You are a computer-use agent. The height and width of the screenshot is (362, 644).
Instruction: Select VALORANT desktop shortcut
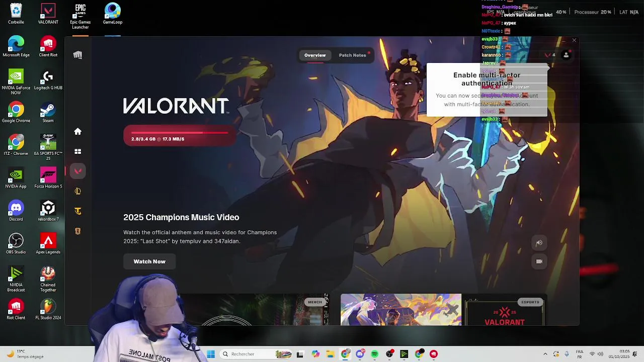point(48,14)
